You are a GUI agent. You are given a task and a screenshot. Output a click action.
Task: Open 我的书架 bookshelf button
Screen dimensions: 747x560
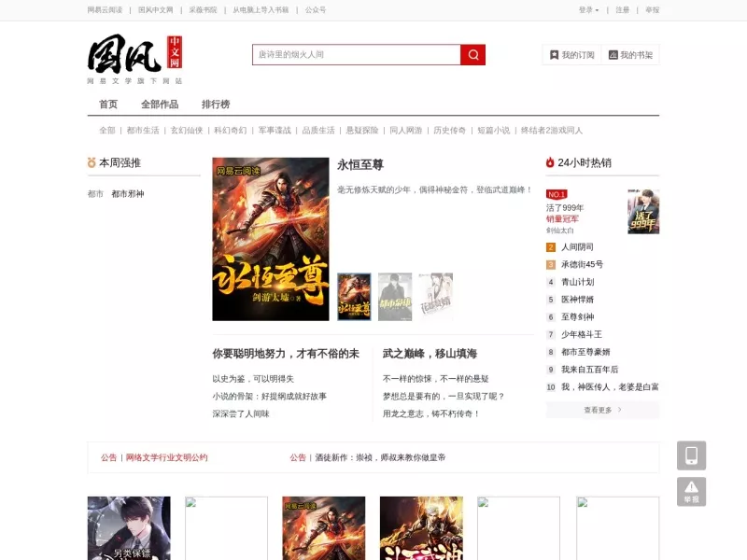(630, 55)
